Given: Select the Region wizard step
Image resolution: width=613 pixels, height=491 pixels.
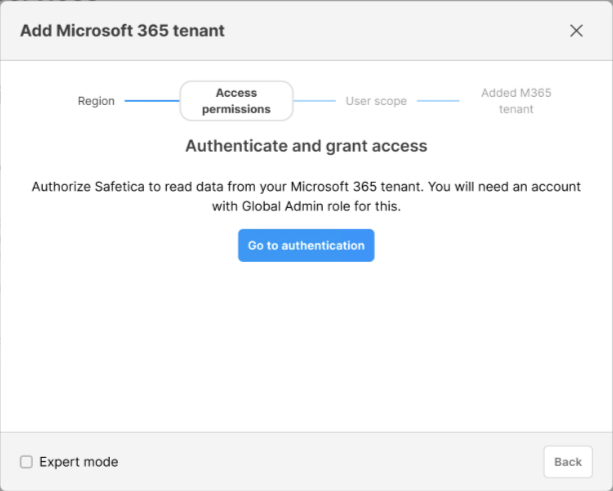Looking at the screenshot, I should pos(96,101).
